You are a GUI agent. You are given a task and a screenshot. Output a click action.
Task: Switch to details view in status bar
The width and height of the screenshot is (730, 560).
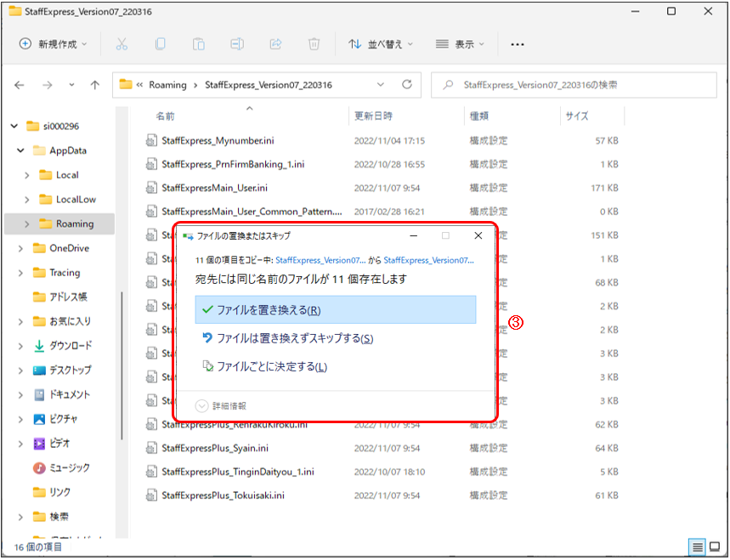coord(697,547)
